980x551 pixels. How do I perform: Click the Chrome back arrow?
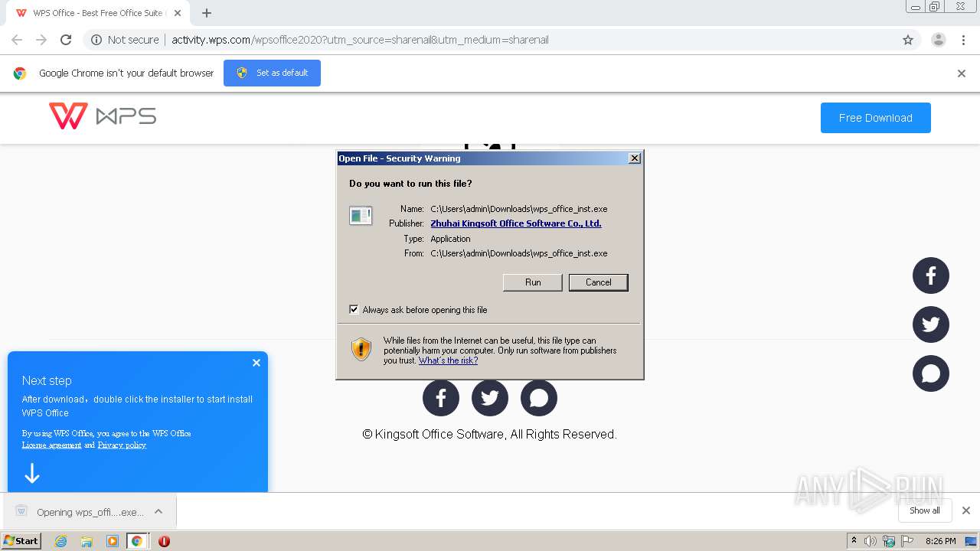pos(17,40)
